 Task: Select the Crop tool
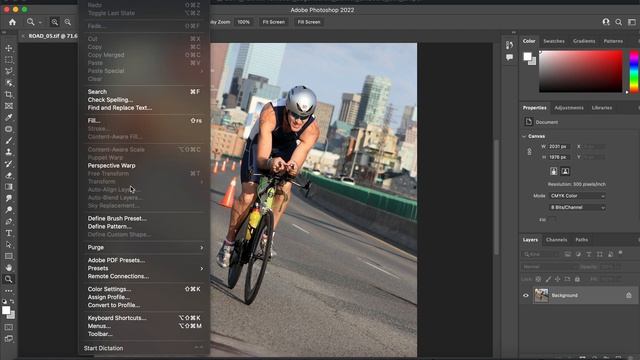click(9, 94)
